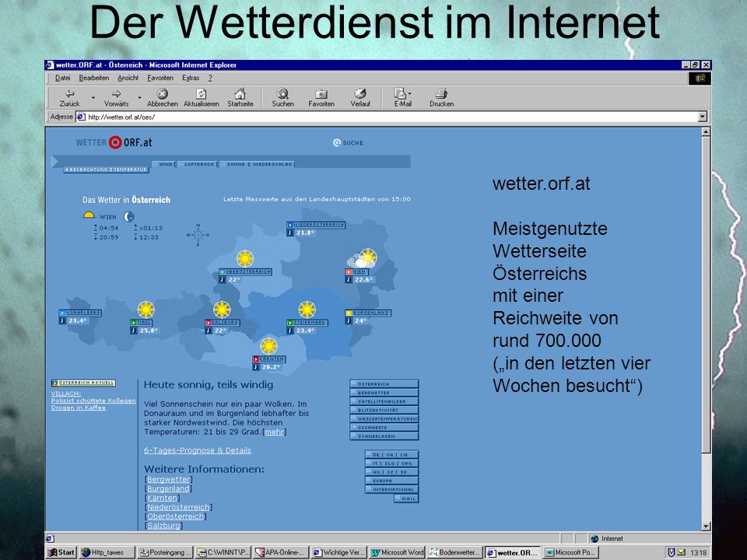Click the SUCHE search icon on page
Screen dimensions: 747x560
point(337,142)
